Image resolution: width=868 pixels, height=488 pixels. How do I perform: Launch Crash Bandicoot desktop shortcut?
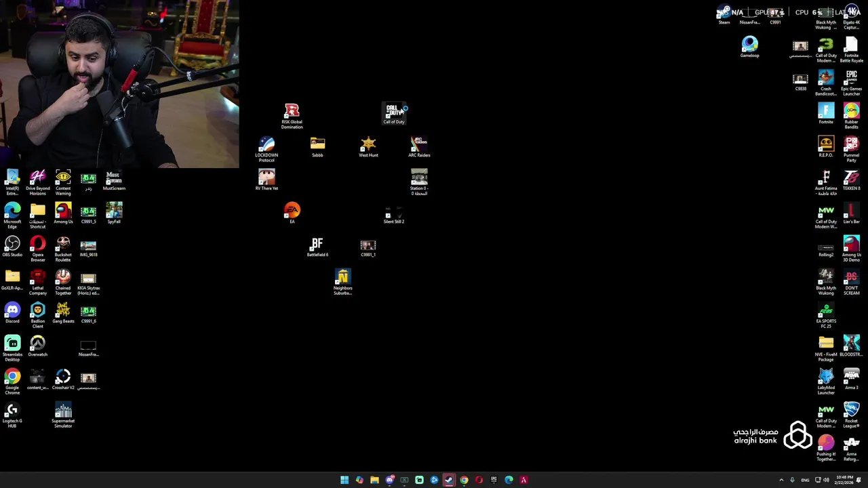click(826, 83)
